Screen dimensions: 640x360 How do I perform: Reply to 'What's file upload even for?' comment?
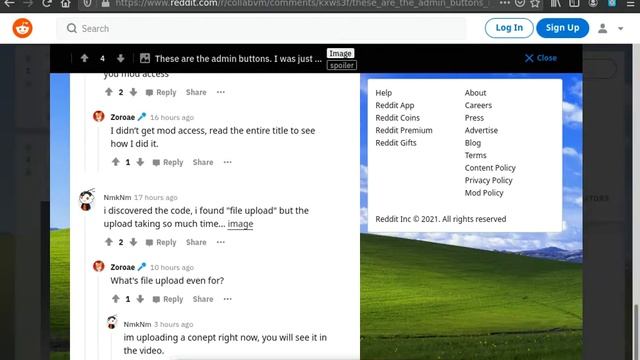(x=168, y=299)
